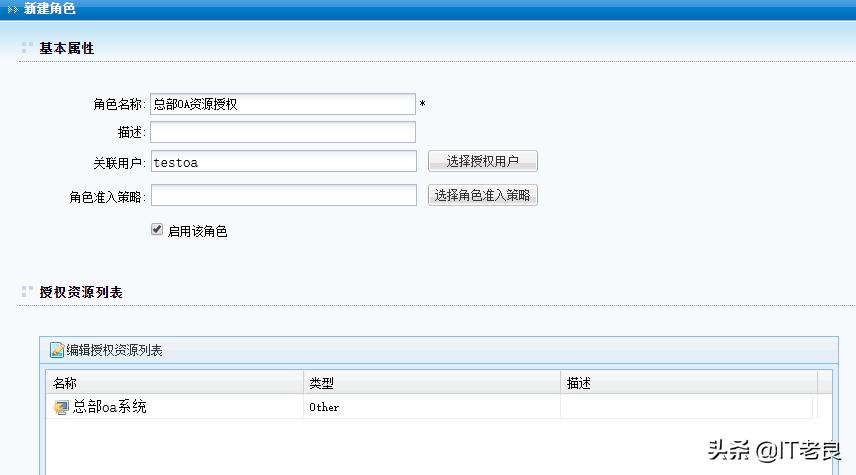Click the 基本属性 section heading
The image size is (856, 475).
point(67,48)
